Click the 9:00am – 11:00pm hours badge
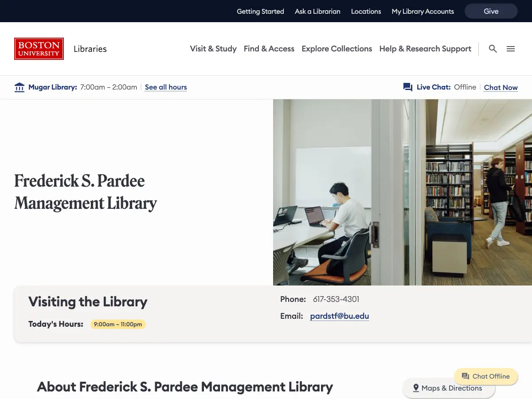 click(x=118, y=324)
